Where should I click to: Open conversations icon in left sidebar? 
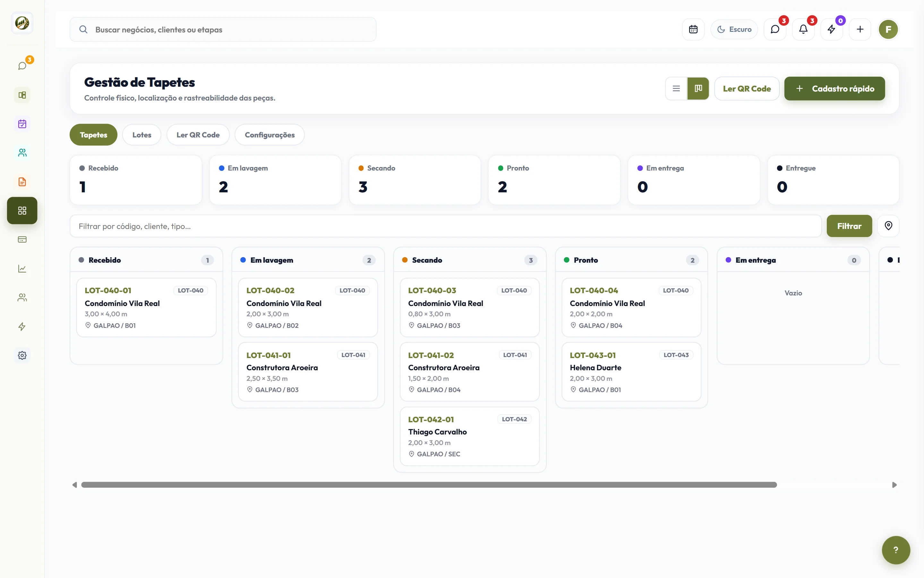pos(22,66)
